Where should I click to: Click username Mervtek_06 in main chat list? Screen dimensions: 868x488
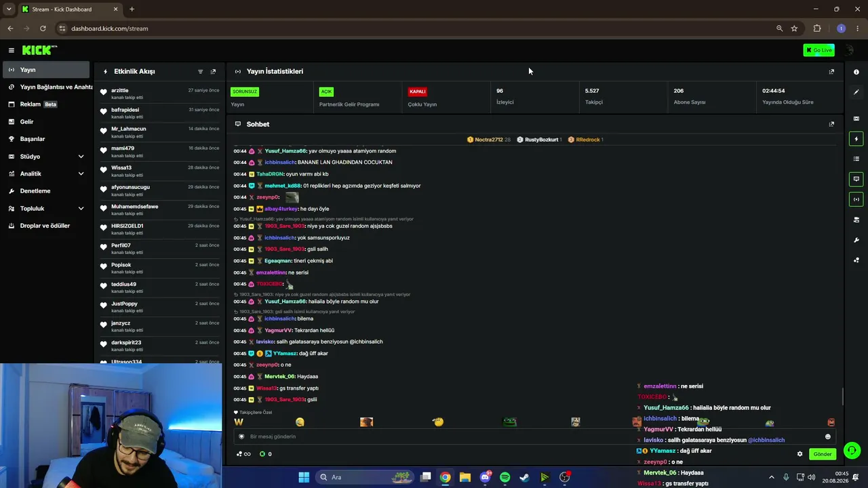click(x=279, y=377)
